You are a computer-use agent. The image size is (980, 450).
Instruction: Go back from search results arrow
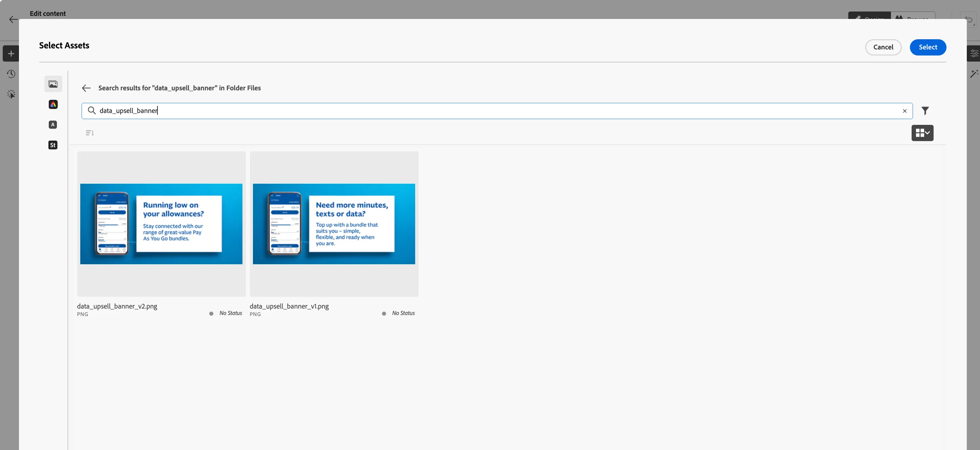tap(86, 88)
